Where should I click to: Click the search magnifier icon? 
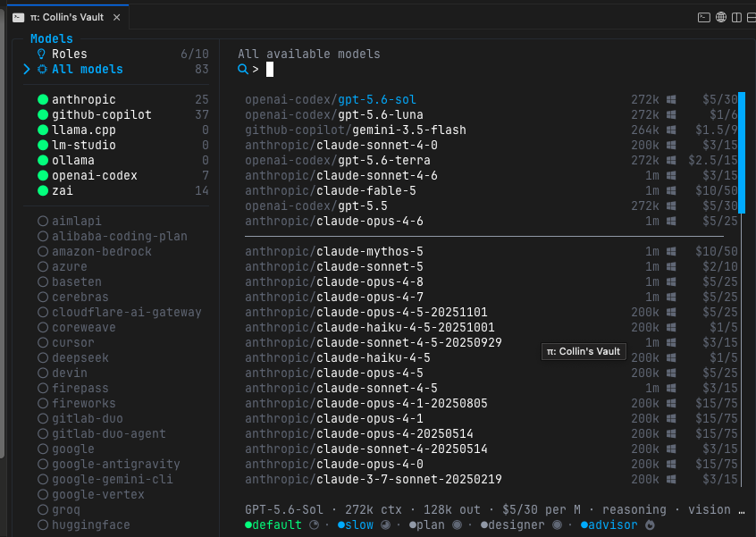(x=243, y=70)
